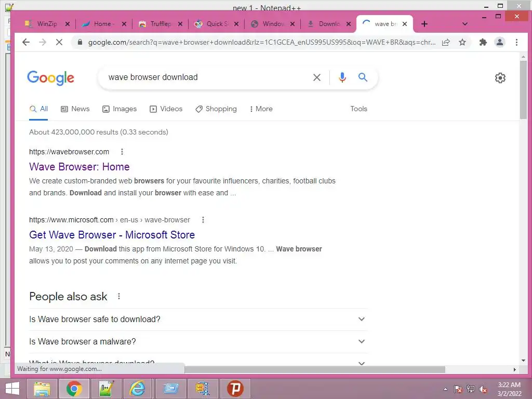
Task: Go back with the browser back arrow
Action: (26, 42)
